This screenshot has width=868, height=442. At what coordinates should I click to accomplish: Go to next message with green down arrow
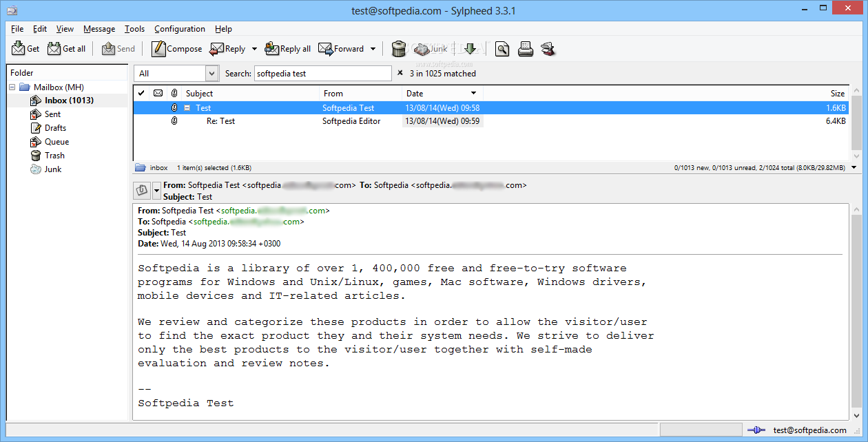(471, 49)
